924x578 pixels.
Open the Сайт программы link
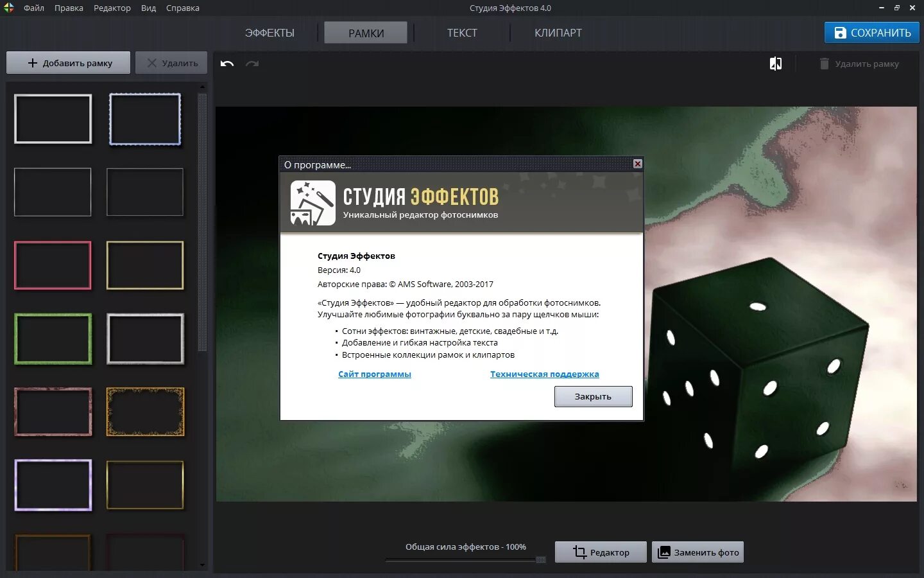375,374
